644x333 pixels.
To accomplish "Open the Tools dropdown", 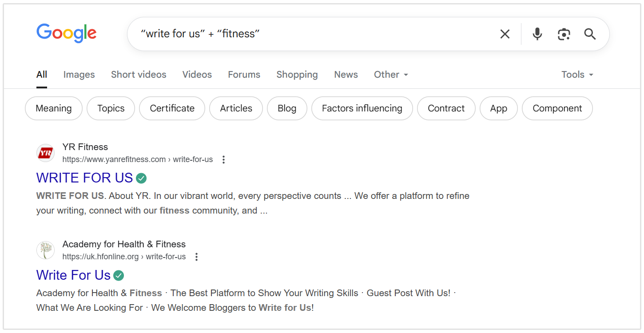I will click(576, 74).
